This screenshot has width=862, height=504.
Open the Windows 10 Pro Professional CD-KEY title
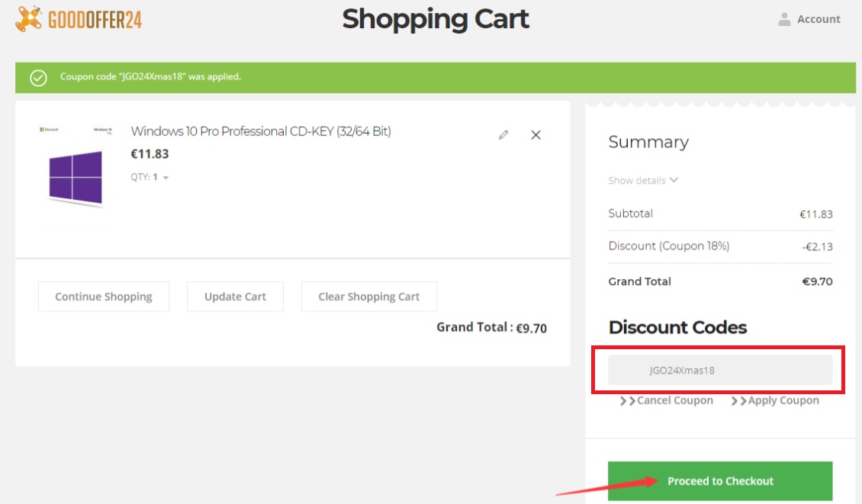tap(261, 131)
